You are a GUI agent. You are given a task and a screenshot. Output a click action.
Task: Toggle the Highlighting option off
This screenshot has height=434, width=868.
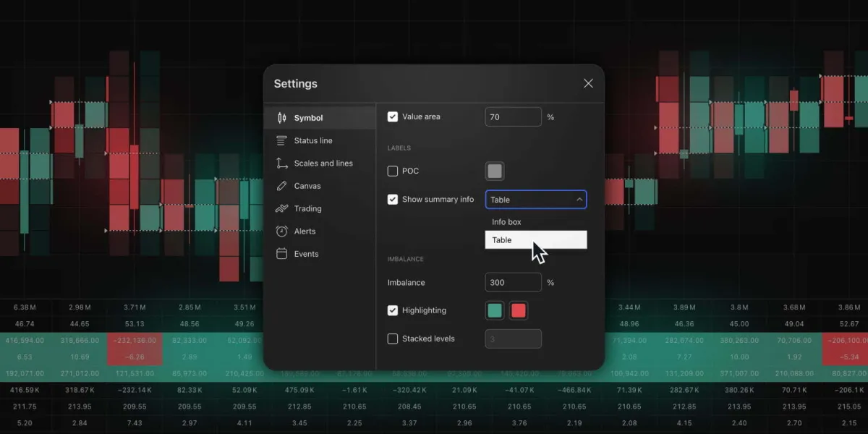[393, 310]
